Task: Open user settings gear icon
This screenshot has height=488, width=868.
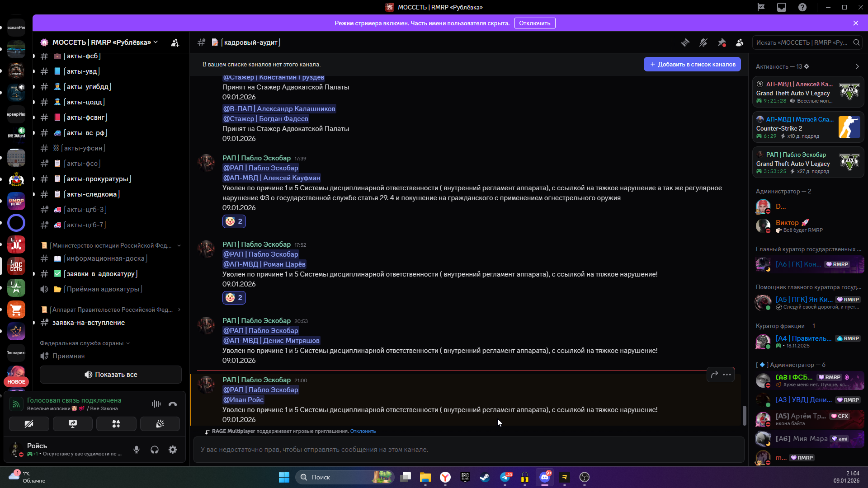Action: point(173,450)
